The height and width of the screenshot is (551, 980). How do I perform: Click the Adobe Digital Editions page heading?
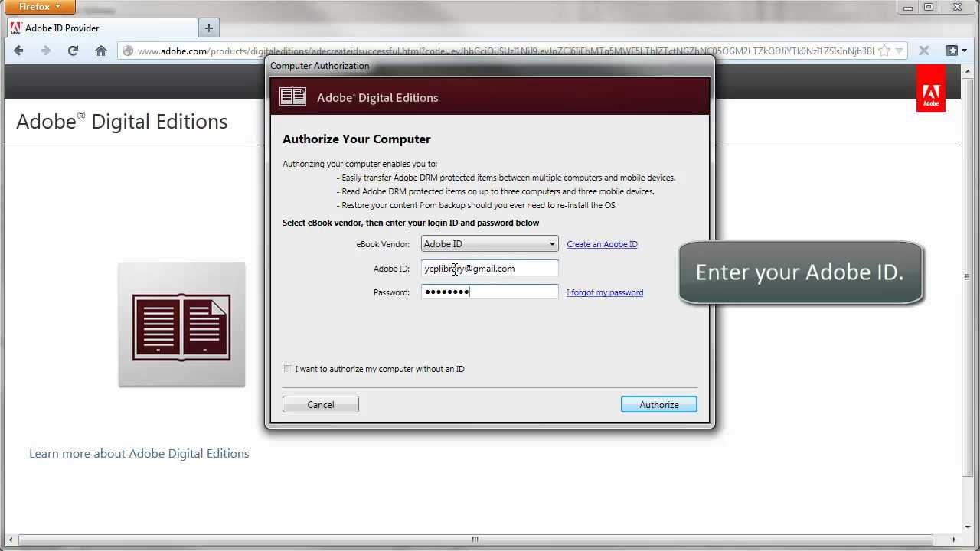pyautogui.click(x=122, y=122)
